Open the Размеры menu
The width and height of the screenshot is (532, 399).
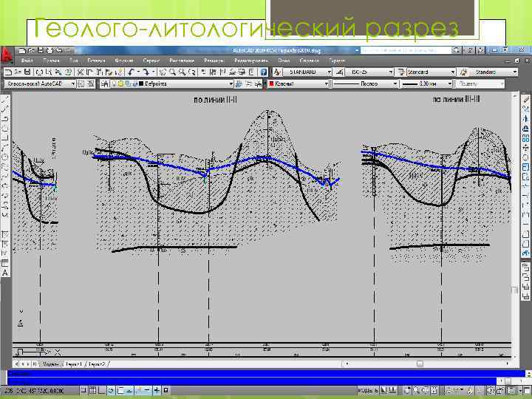[214, 61]
